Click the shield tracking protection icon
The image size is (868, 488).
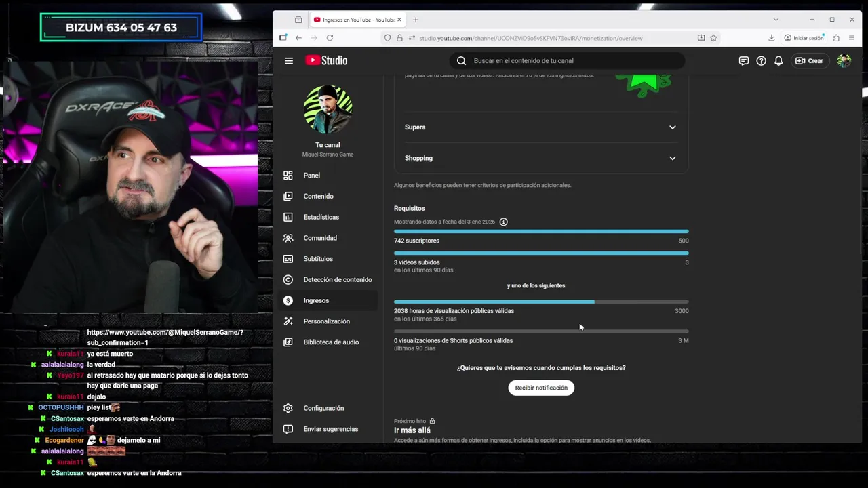pos(388,38)
